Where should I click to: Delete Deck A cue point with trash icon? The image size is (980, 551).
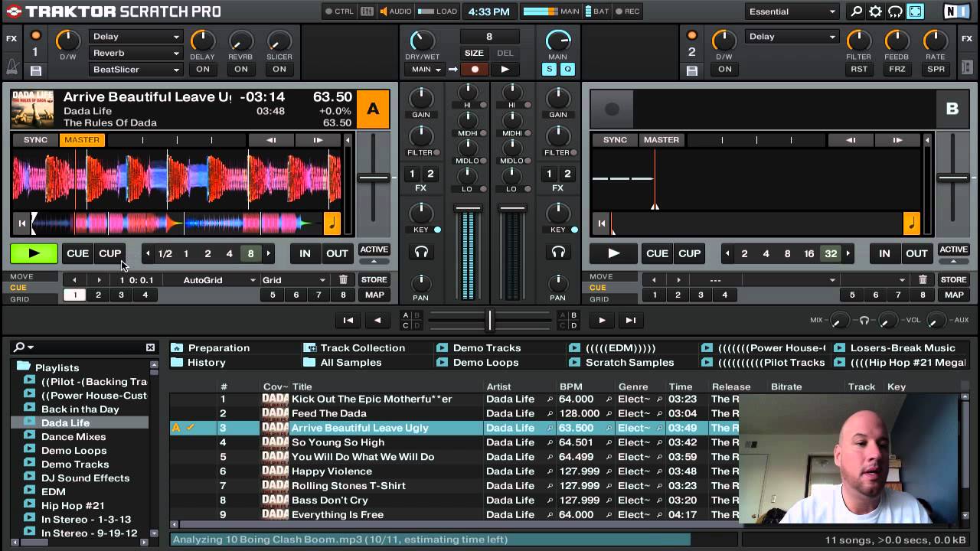pos(343,280)
